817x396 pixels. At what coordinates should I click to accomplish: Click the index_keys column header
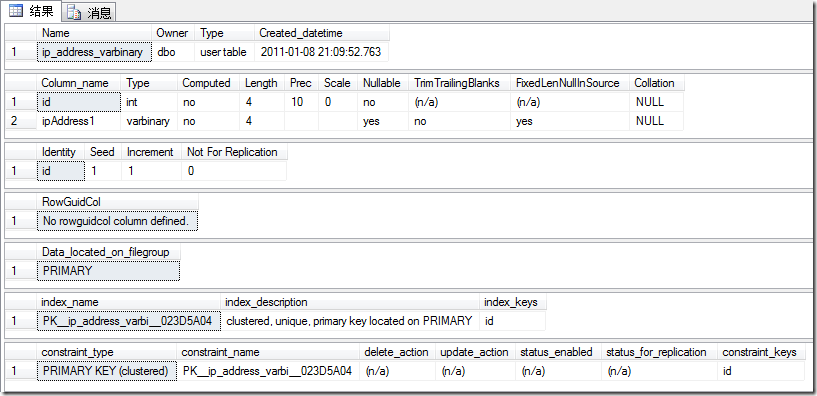point(513,302)
